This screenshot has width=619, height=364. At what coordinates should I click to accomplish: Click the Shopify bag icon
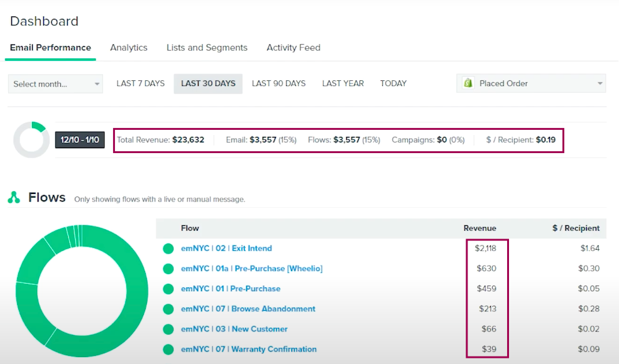pos(468,83)
